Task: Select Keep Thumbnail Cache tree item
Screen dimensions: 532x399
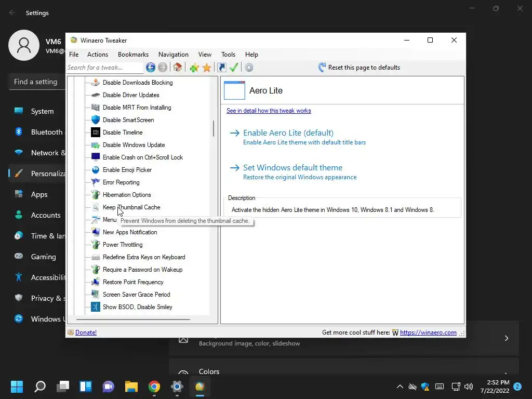Action: pyautogui.click(x=131, y=207)
